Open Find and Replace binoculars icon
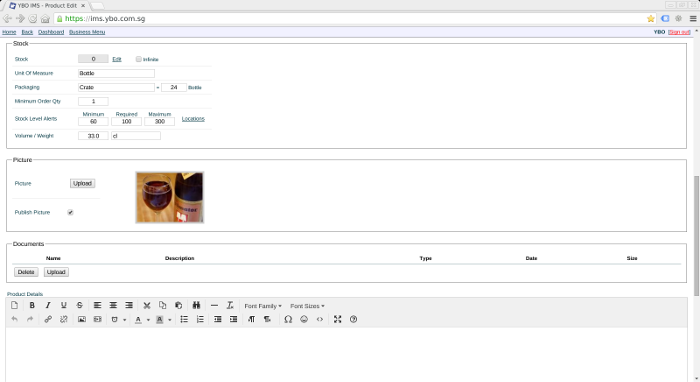The height and width of the screenshot is (382, 700). pos(196,305)
